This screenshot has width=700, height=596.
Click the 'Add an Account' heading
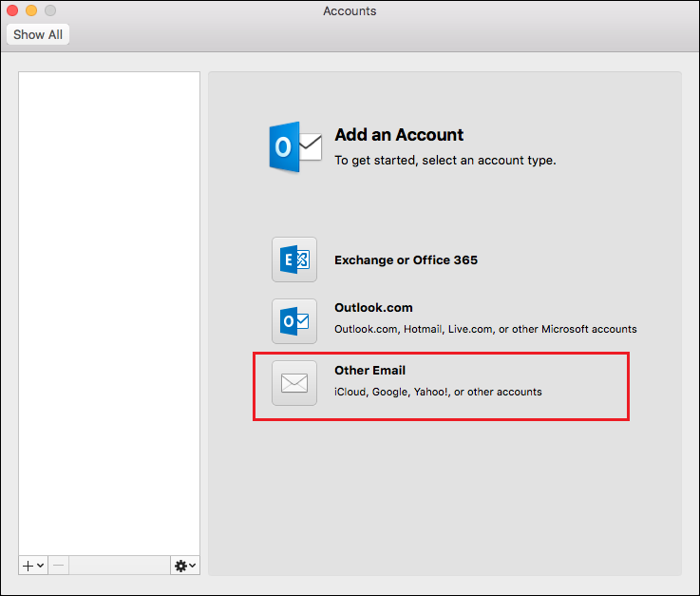(x=399, y=134)
